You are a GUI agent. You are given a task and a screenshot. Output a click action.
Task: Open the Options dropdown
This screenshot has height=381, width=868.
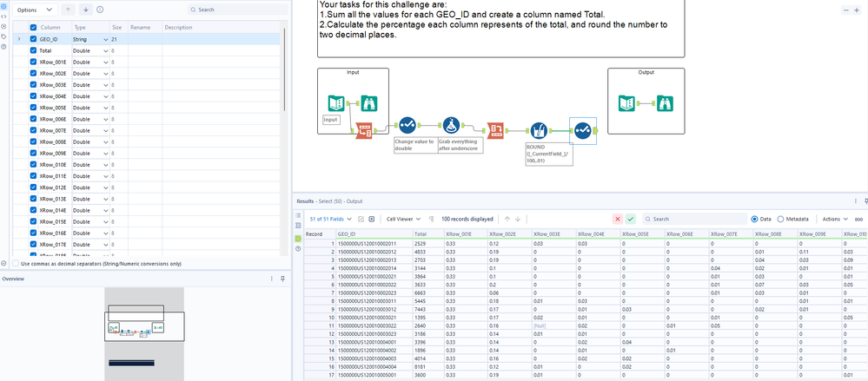click(x=35, y=10)
